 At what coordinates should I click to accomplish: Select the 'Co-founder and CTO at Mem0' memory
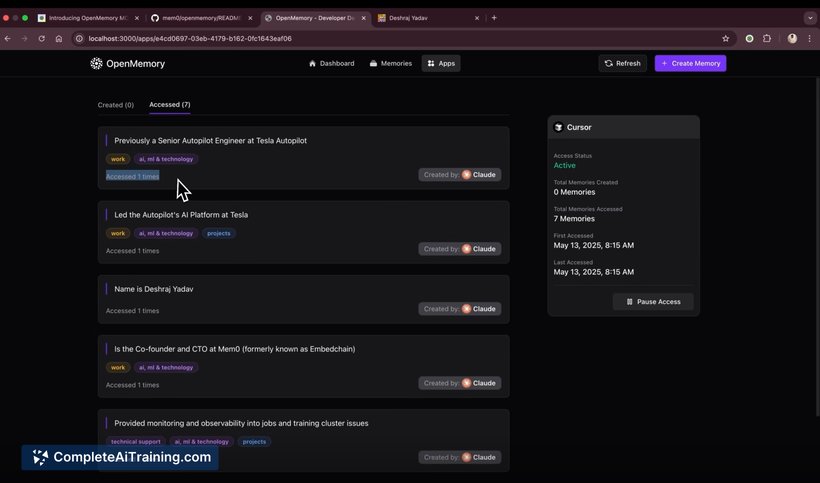click(234, 349)
